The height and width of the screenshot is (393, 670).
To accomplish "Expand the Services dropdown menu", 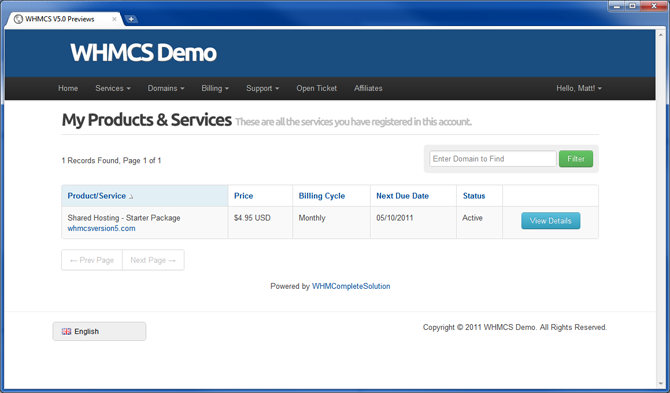I will pos(113,88).
